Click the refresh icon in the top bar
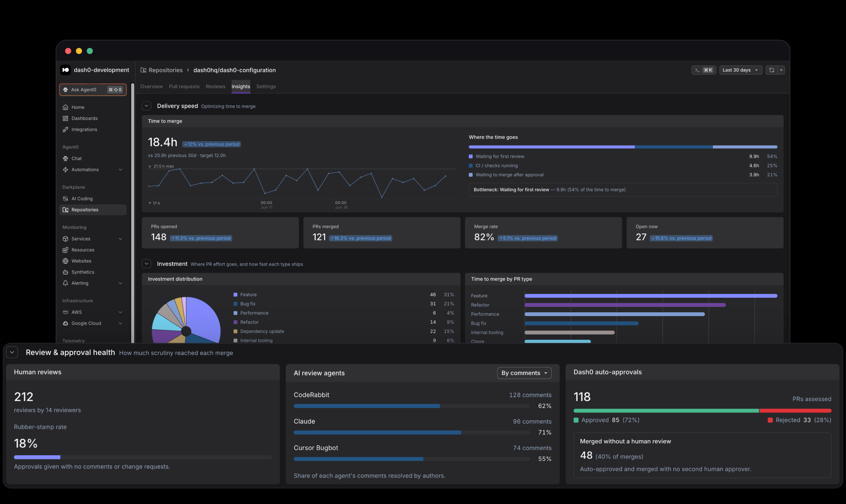This screenshot has height=504, width=846. (x=771, y=70)
